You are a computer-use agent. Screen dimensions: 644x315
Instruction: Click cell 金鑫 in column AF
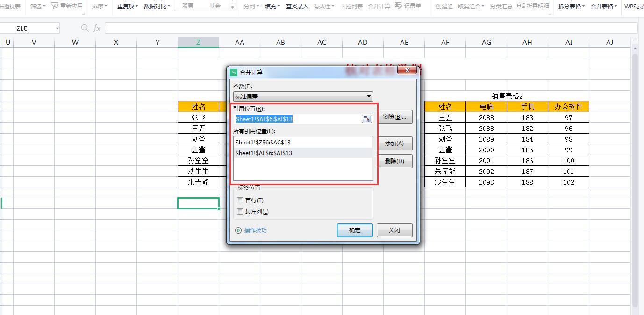coord(445,150)
